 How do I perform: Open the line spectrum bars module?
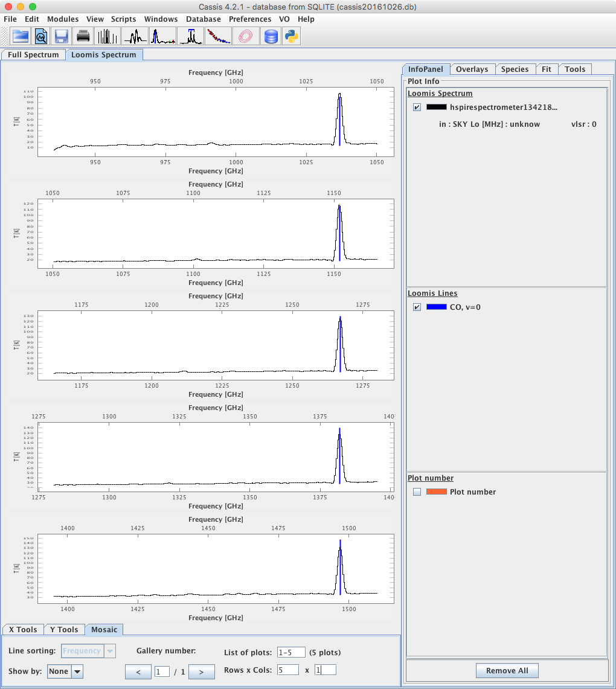tap(107, 36)
